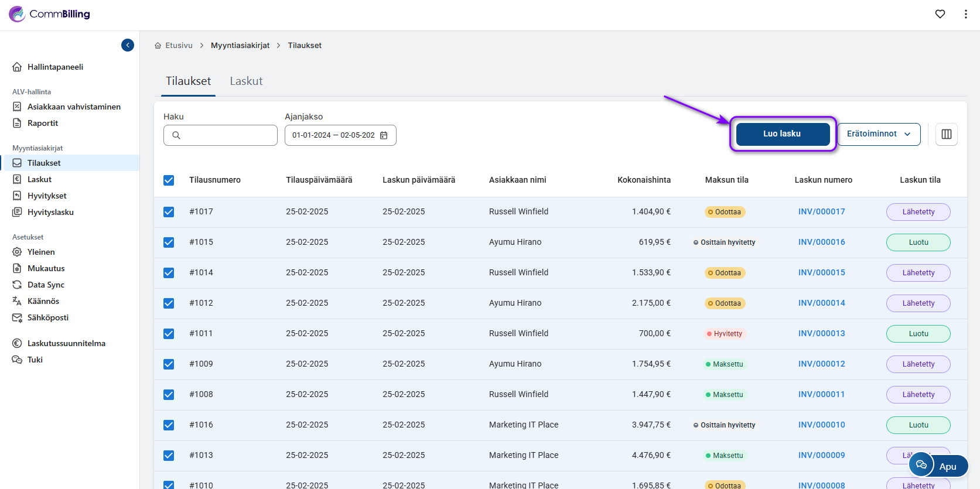This screenshot has height=489, width=980.
Task: Open the column settings icon
Action: 947,134
